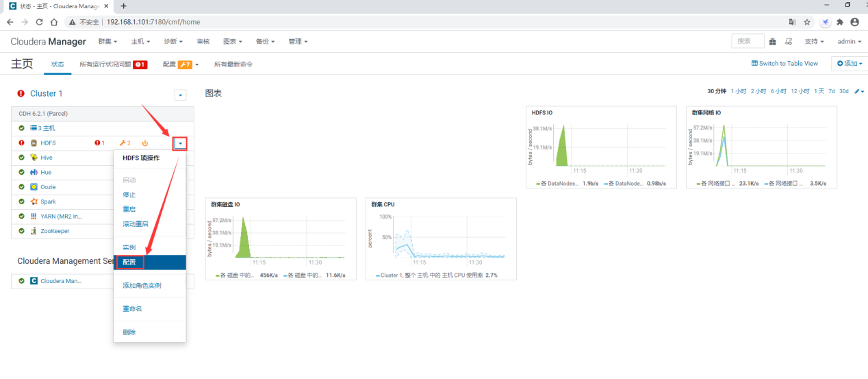Select 重启 in the HDFS actions menu

(150, 209)
